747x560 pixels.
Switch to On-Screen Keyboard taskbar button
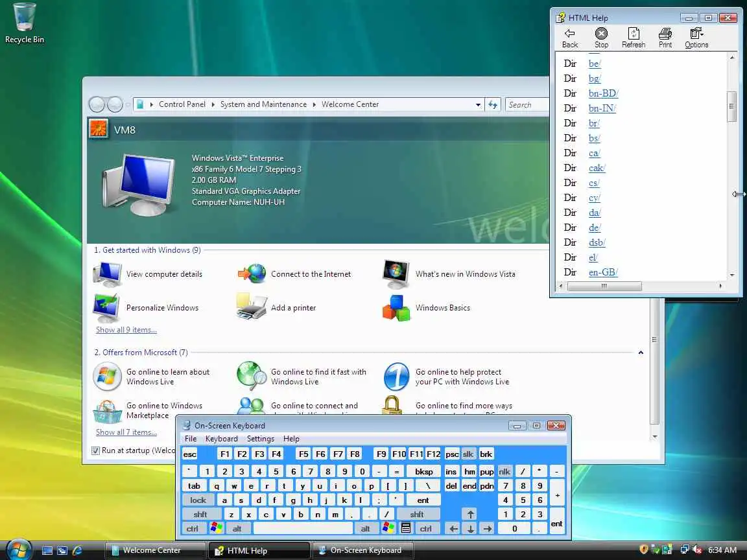(x=363, y=550)
